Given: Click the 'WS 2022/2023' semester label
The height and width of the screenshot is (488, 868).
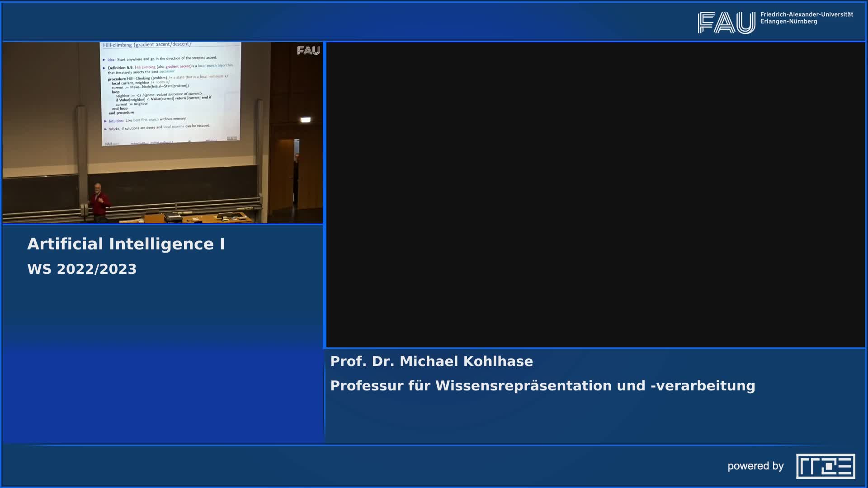Looking at the screenshot, I should pyautogui.click(x=82, y=269).
